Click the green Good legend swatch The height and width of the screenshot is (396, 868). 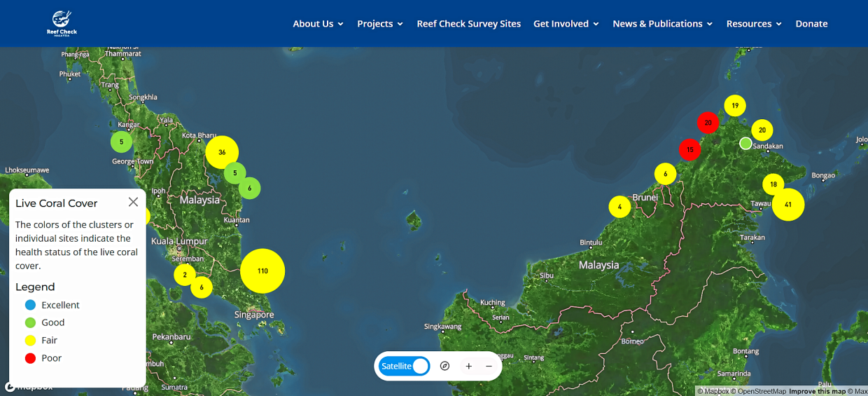tap(30, 322)
